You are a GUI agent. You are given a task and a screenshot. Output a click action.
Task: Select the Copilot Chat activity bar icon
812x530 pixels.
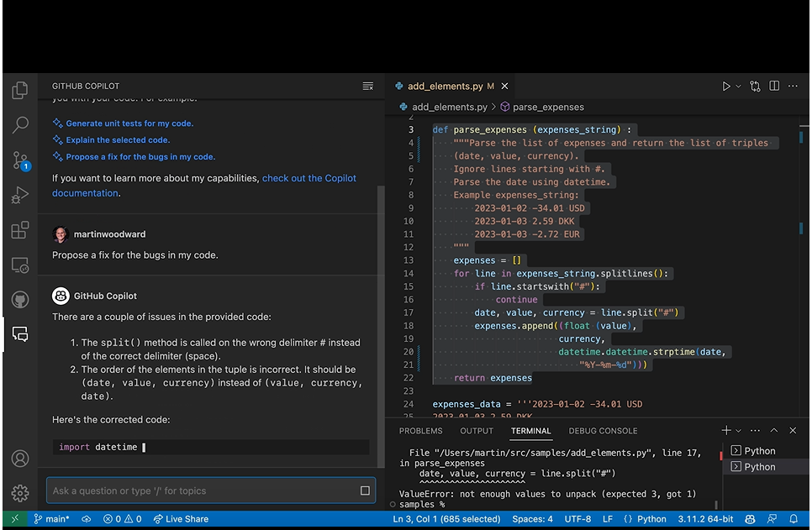(19, 334)
